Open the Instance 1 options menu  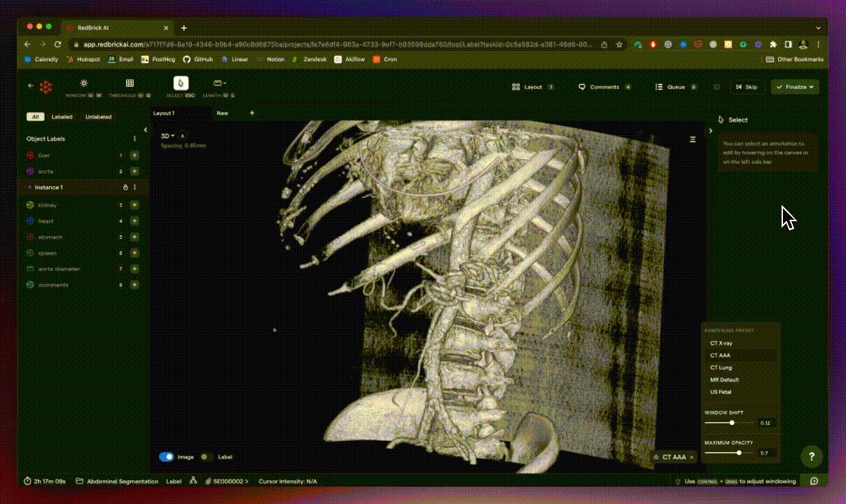(x=135, y=188)
